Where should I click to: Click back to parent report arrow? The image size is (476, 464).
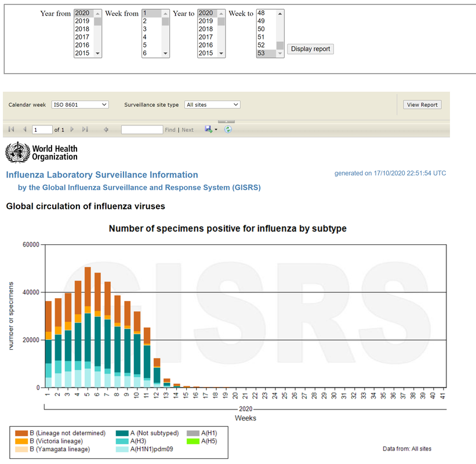106,130
